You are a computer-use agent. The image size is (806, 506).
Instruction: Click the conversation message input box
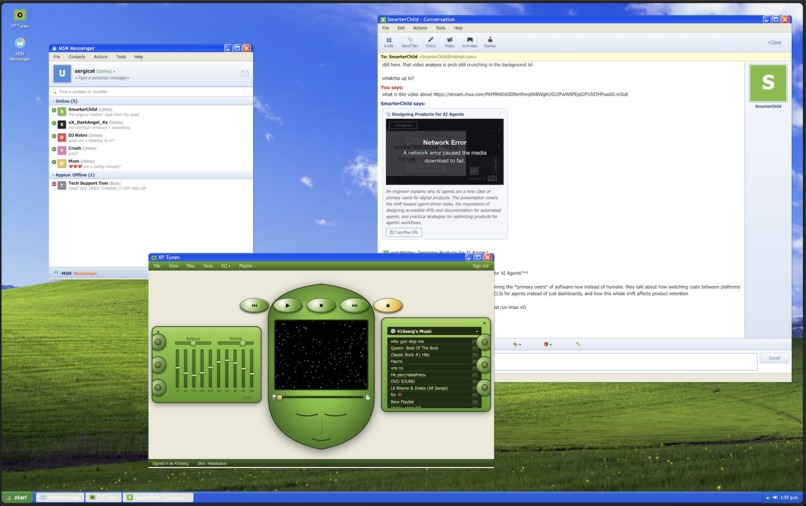626,362
